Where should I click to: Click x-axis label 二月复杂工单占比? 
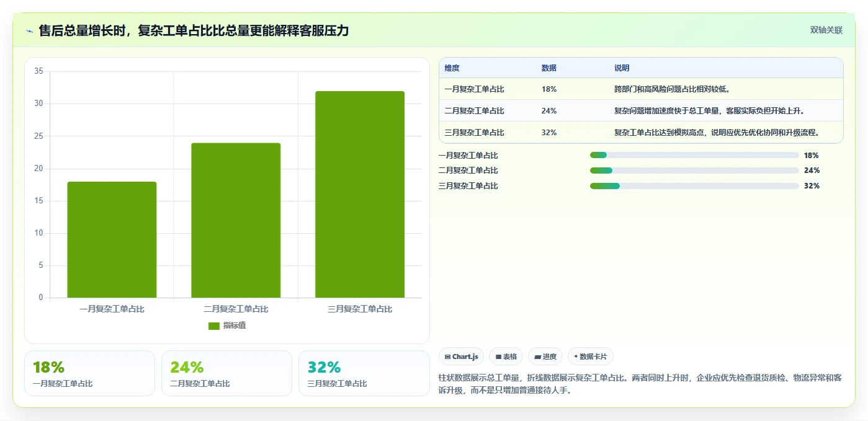[x=236, y=309]
